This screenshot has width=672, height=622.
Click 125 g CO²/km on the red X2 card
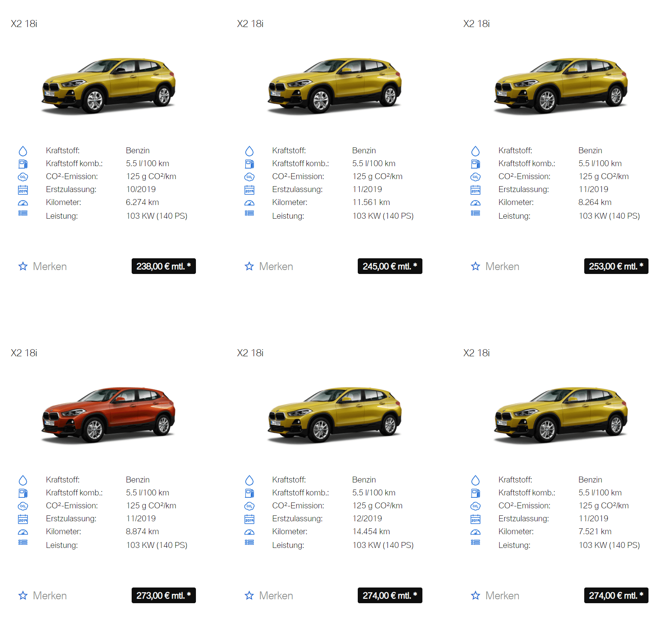[x=151, y=506]
